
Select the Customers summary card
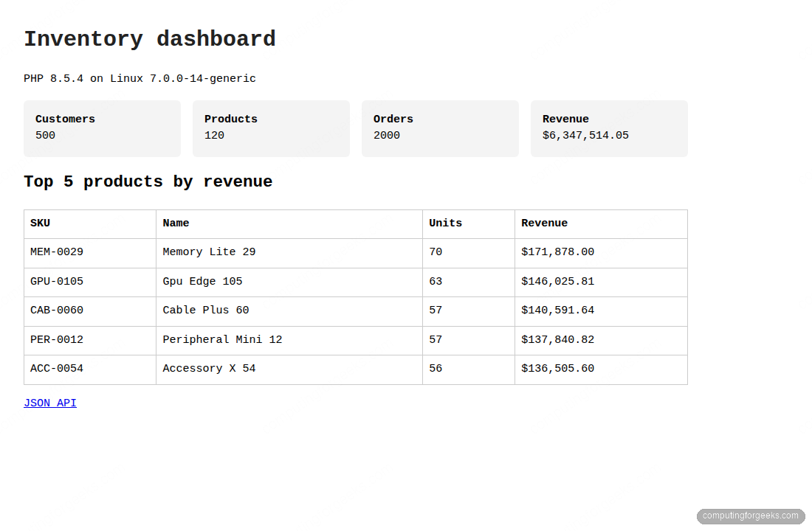pos(102,128)
